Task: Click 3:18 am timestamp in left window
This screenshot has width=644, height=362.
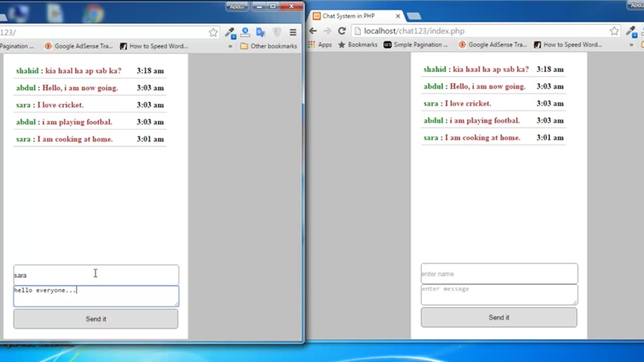Action: 150,71
